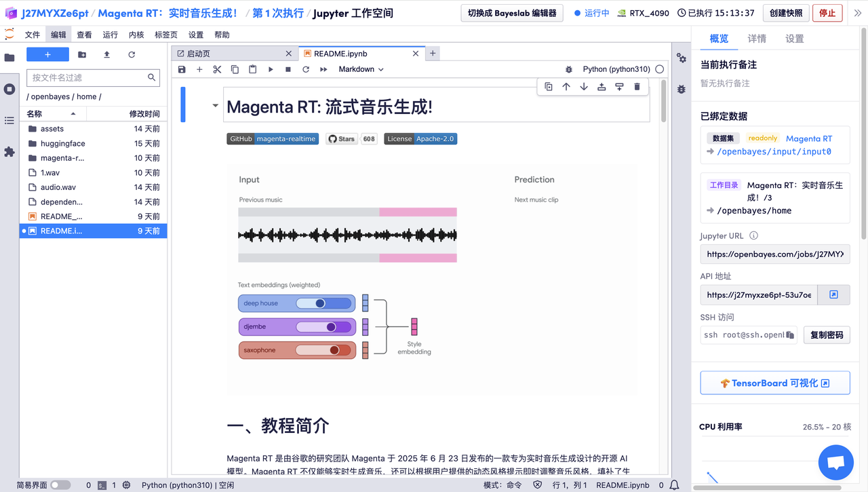Click the Python (python310) kernel name
Viewport: 868px width, 492px height.
pos(616,69)
